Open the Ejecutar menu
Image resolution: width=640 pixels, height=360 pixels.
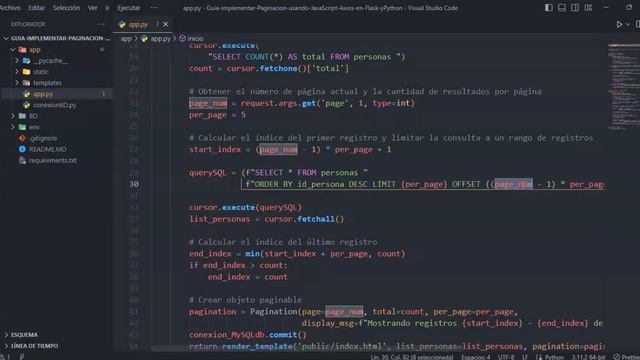click(129, 8)
